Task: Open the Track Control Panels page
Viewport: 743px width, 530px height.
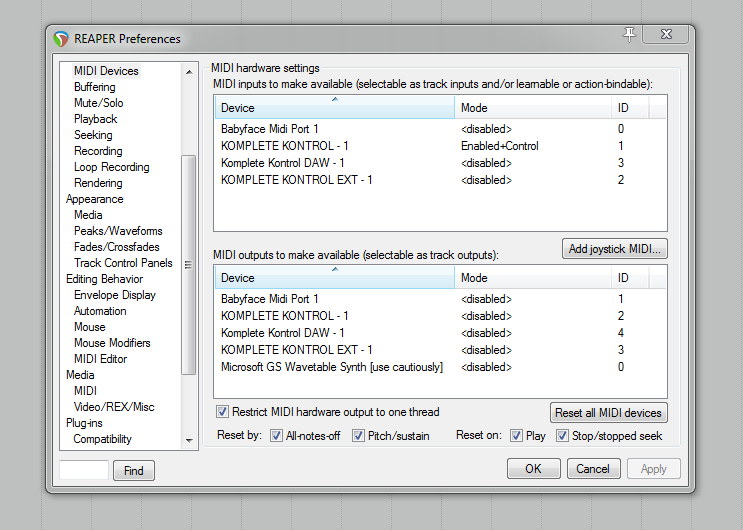Action: (123, 263)
